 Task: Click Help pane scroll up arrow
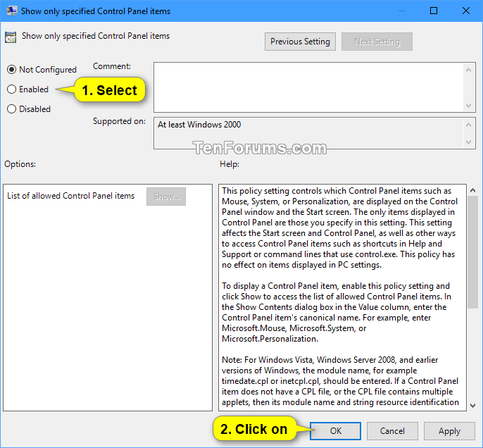(472, 191)
